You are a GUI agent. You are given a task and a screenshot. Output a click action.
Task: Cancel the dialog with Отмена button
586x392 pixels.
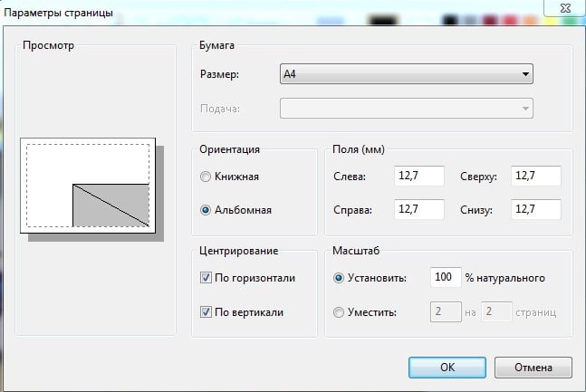coord(533,368)
